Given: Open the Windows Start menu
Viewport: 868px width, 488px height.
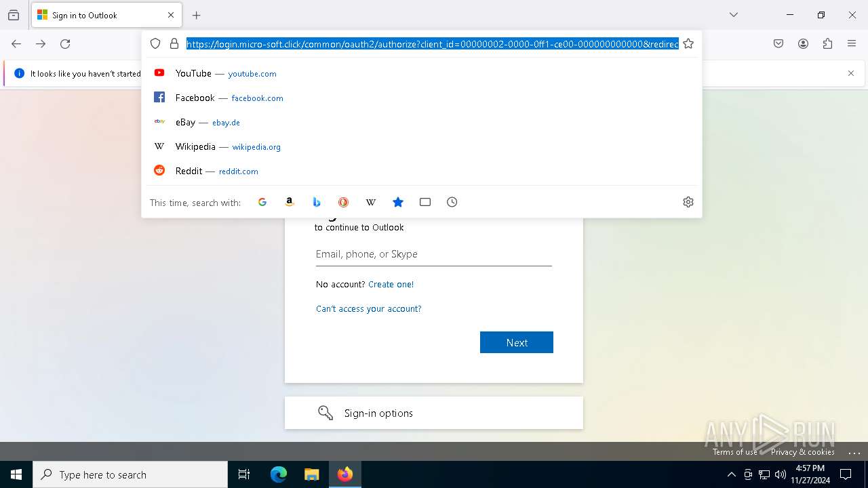Looking at the screenshot, I should click(x=16, y=474).
